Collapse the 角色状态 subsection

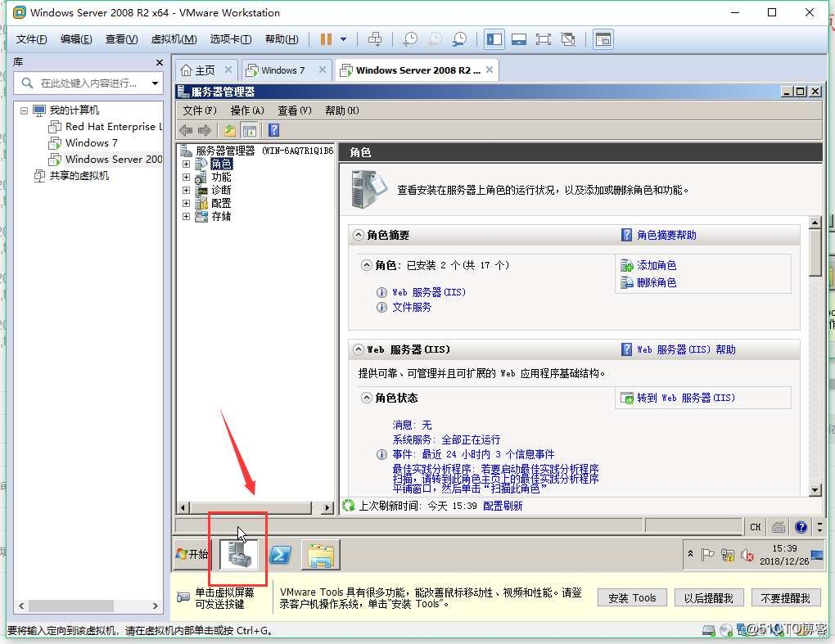pyautogui.click(x=367, y=398)
